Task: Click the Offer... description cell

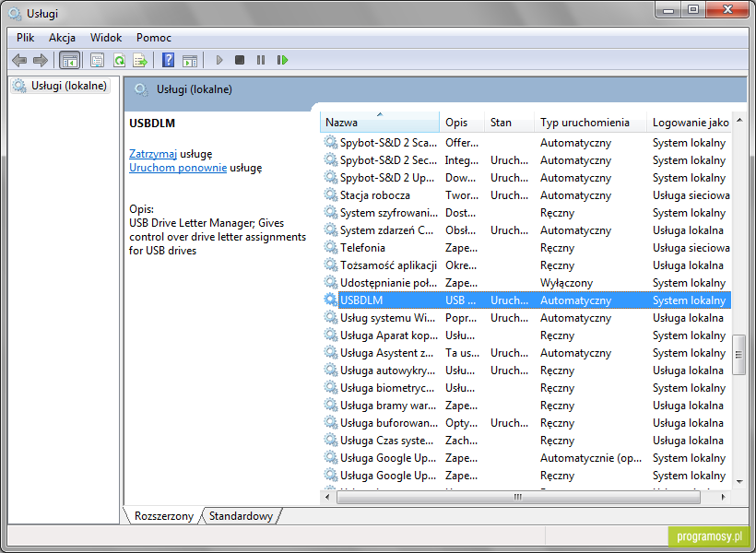Action: pos(462,143)
